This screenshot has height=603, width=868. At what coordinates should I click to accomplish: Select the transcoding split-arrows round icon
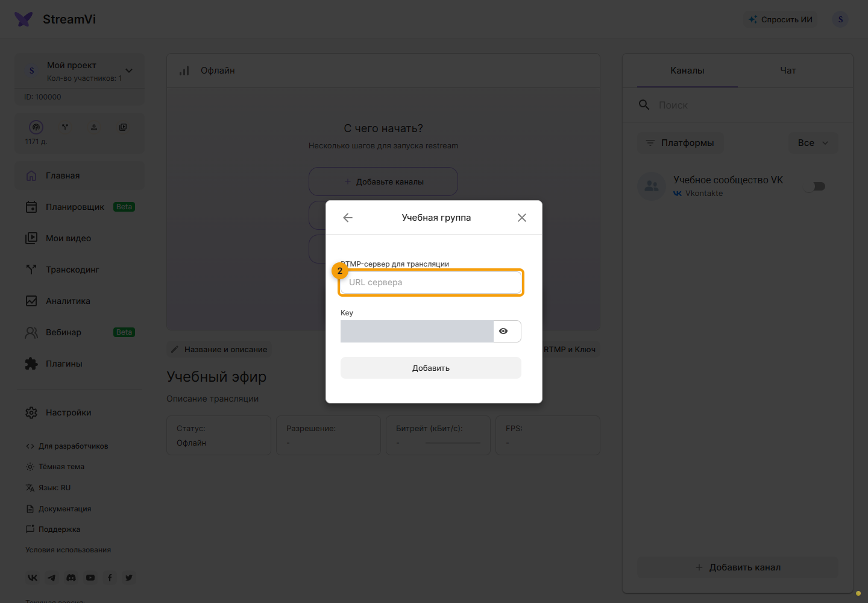[x=65, y=127]
